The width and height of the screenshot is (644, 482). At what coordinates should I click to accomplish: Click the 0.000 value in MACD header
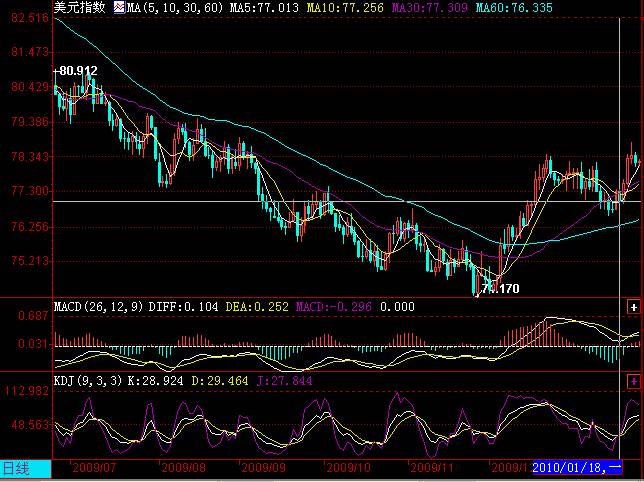click(397, 307)
